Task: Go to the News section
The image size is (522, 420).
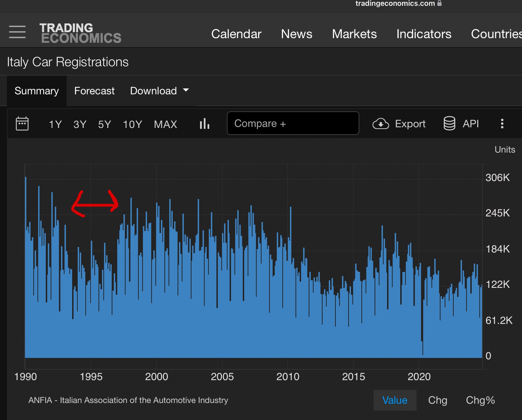Action: point(297,34)
